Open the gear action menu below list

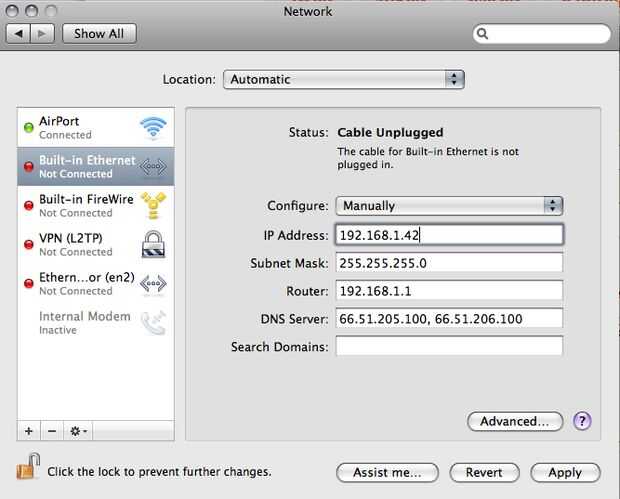[x=77, y=430]
